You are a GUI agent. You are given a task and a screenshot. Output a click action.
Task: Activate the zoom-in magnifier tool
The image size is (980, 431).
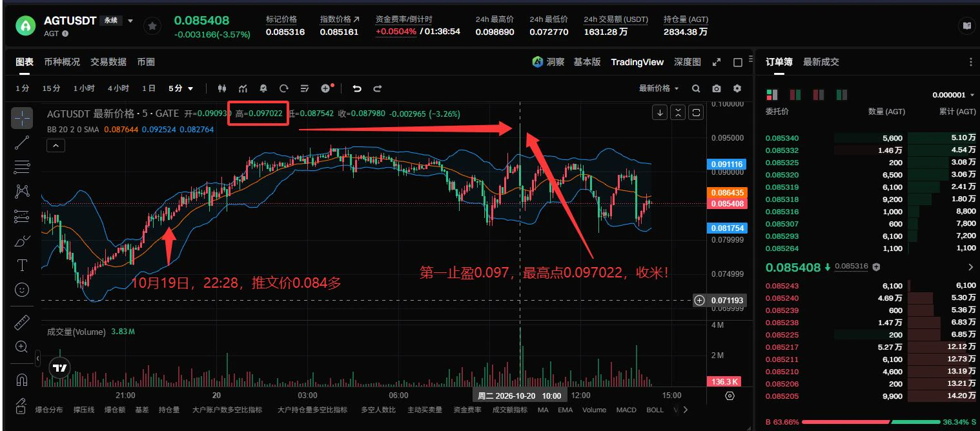[x=22, y=346]
